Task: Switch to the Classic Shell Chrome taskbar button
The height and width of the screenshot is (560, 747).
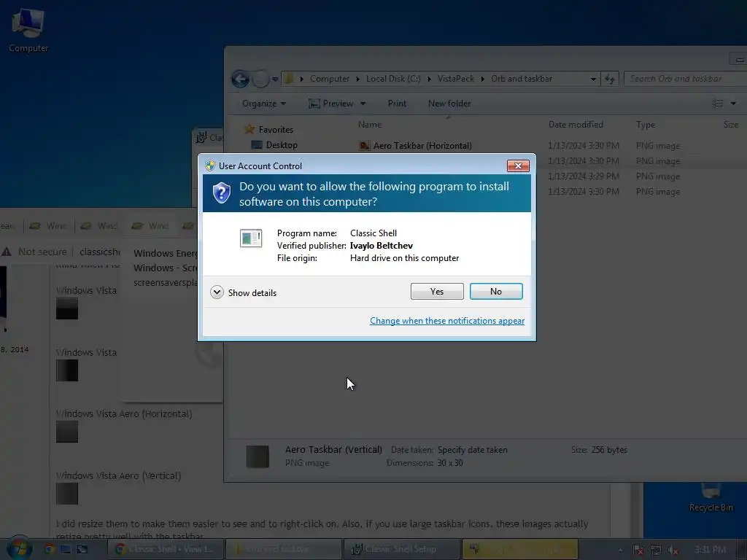Action: [166, 549]
